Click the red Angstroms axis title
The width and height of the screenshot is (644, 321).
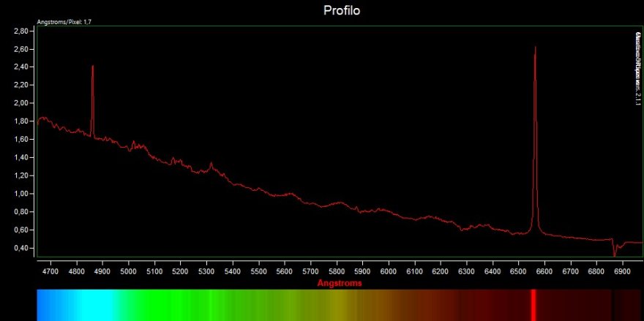click(340, 283)
